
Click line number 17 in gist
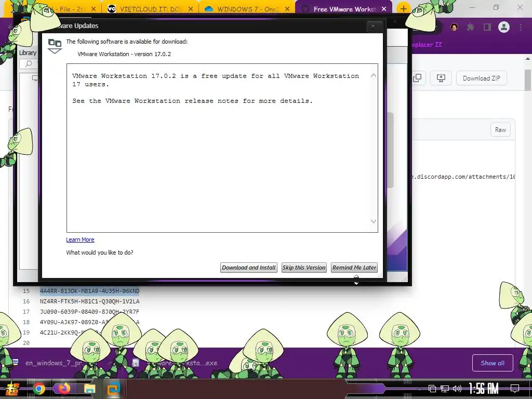point(26,312)
